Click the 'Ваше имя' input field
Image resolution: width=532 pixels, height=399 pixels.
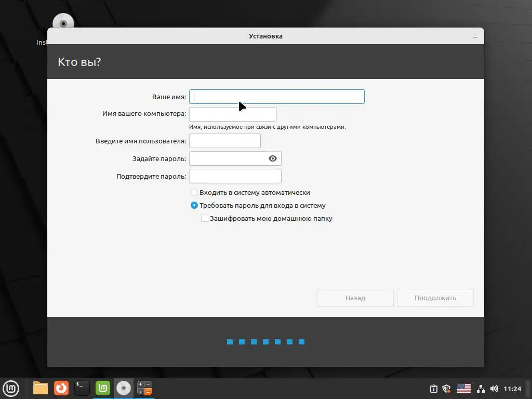click(276, 97)
